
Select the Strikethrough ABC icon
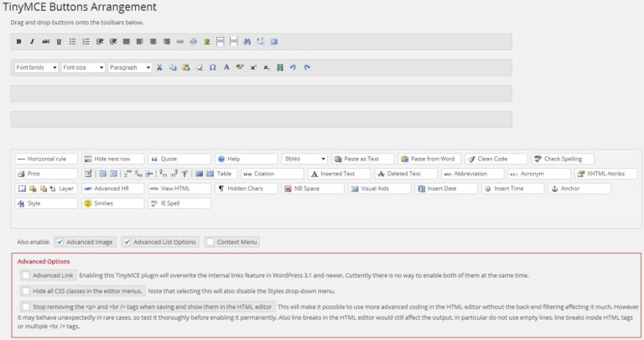click(x=45, y=41)
